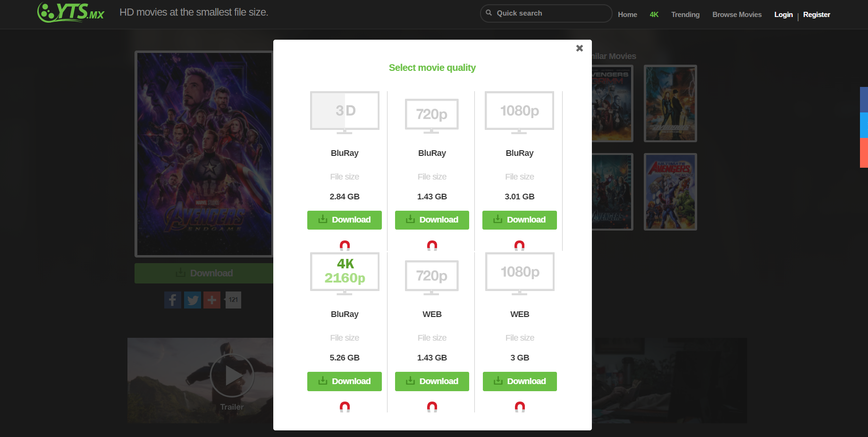
Task: Download the 720p BluRay 1.43 GB torrent
Action: 432,220
